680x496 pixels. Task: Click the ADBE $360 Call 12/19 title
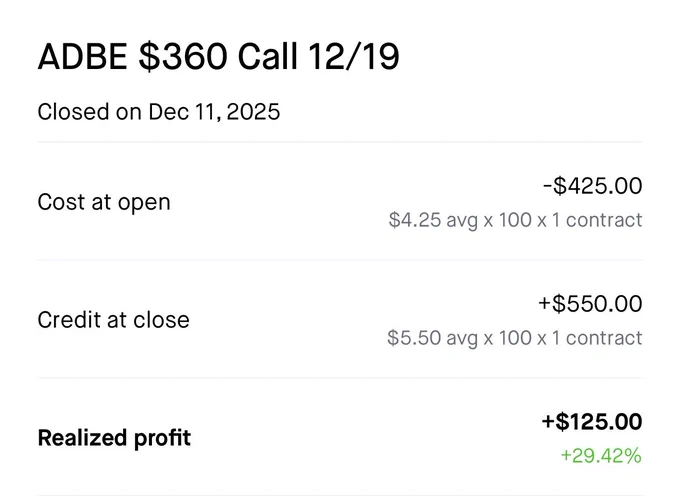(218, 57)
